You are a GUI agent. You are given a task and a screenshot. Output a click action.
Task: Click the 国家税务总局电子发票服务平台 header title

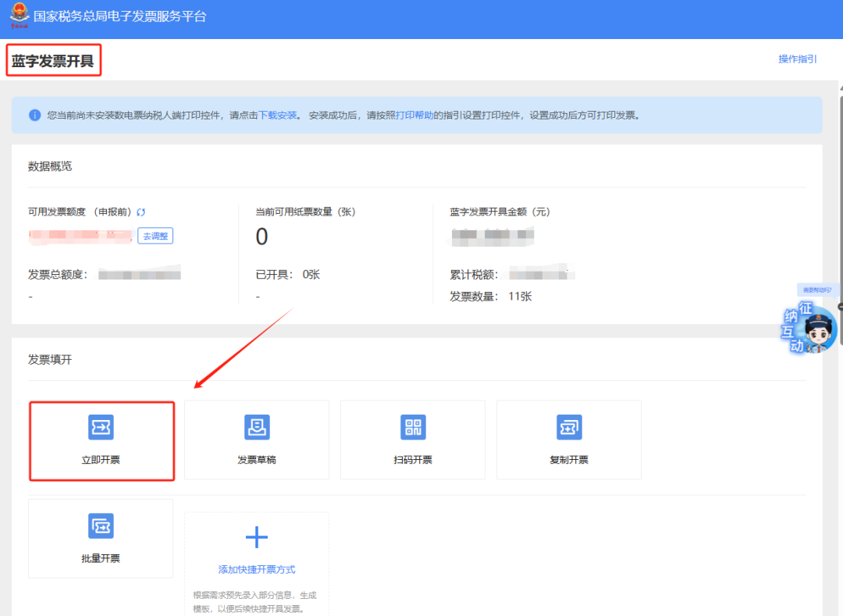pos(120,16)
